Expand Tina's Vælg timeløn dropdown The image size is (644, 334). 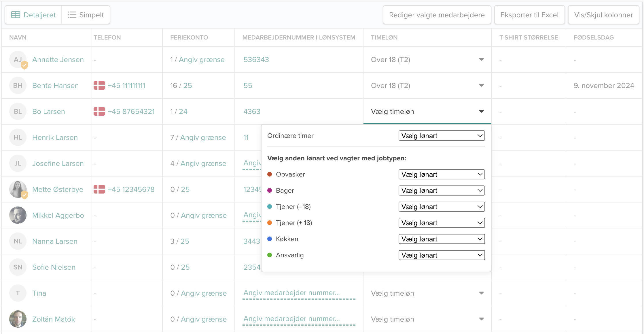[x=427, y=293]
